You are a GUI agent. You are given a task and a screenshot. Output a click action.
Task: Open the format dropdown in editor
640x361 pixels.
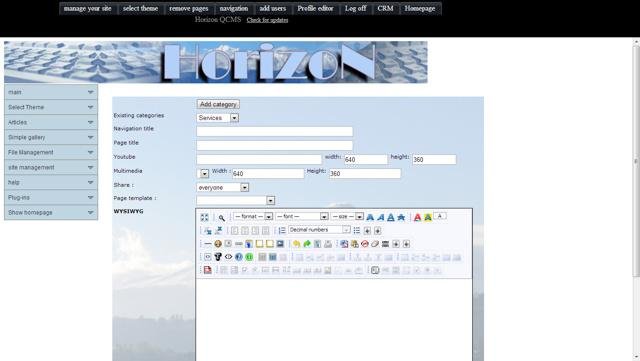(x=253, y=216)
